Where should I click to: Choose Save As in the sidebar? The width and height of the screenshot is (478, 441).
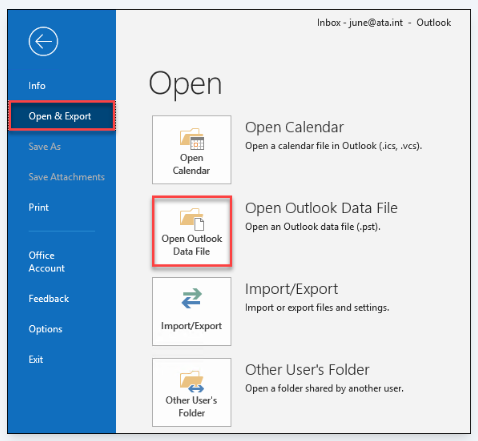coord(44,147)
